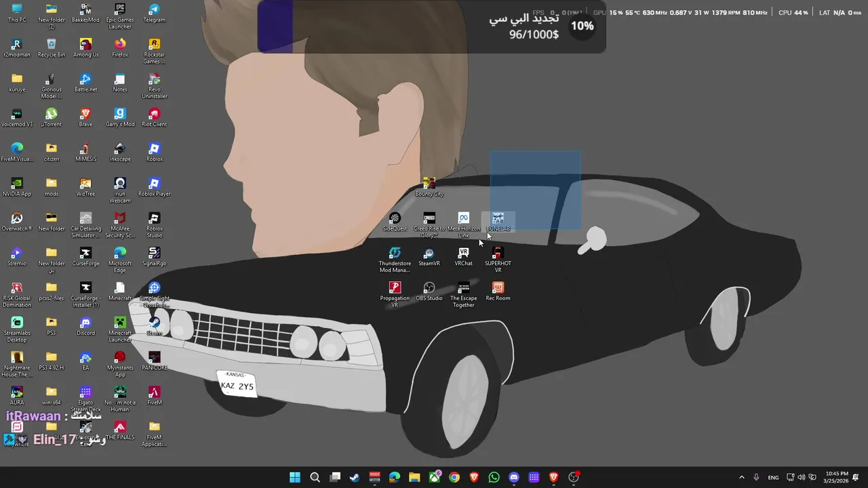
Task: Select the pcsx2-files folder
Action: point(52,291)
